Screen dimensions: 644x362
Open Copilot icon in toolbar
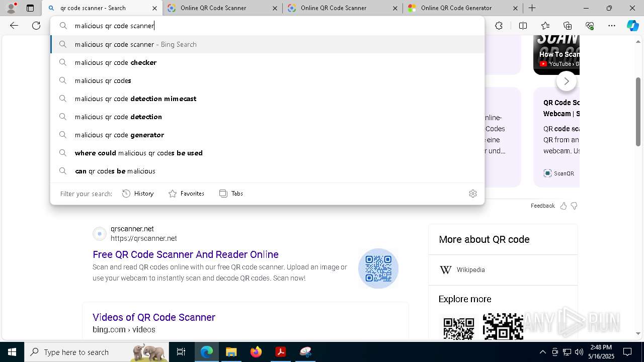(x=632, y=26)
